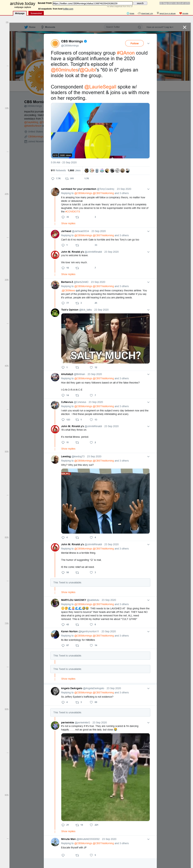Open the dropdown caret next to the Follow button
The image size is (193, 868).
point(148,43)
